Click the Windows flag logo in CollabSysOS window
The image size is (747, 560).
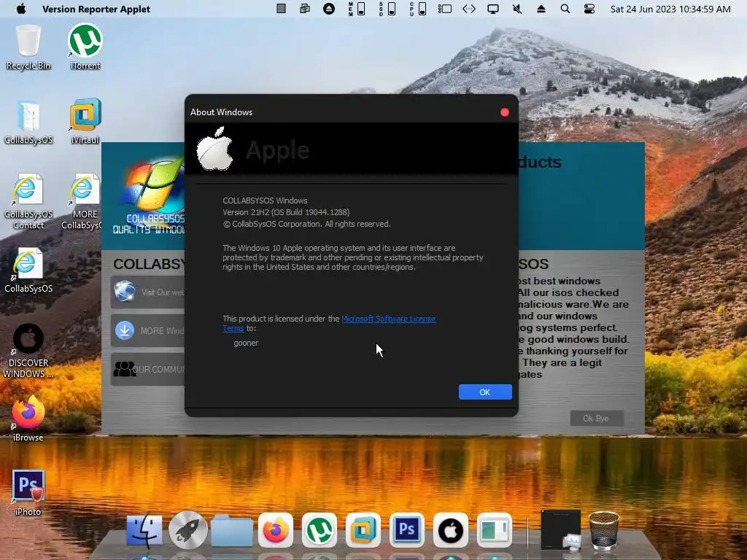tap(152, 186)
